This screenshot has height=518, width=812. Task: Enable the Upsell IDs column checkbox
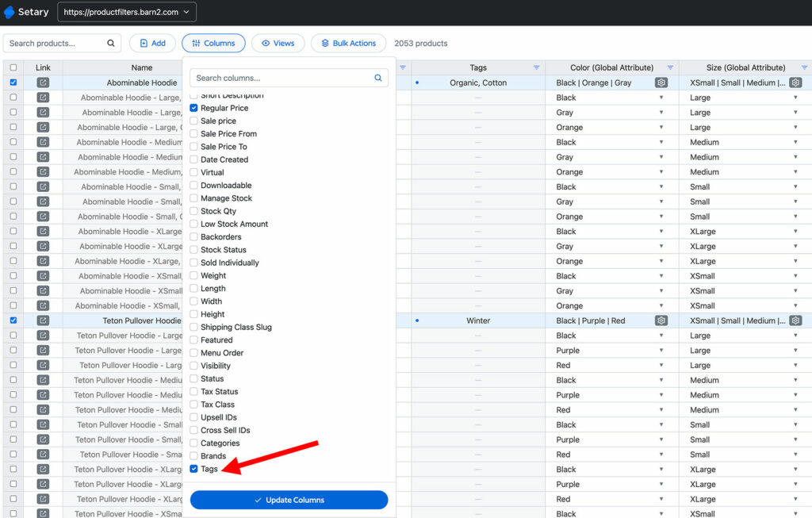coord(193,417)
